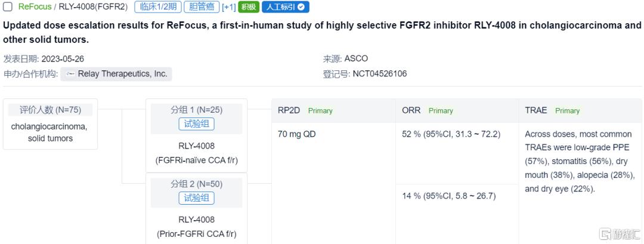Screen dimensions: 644x244
Task: Click the RLY-4008(FGFR2) drug name
Action: (93, 7)
